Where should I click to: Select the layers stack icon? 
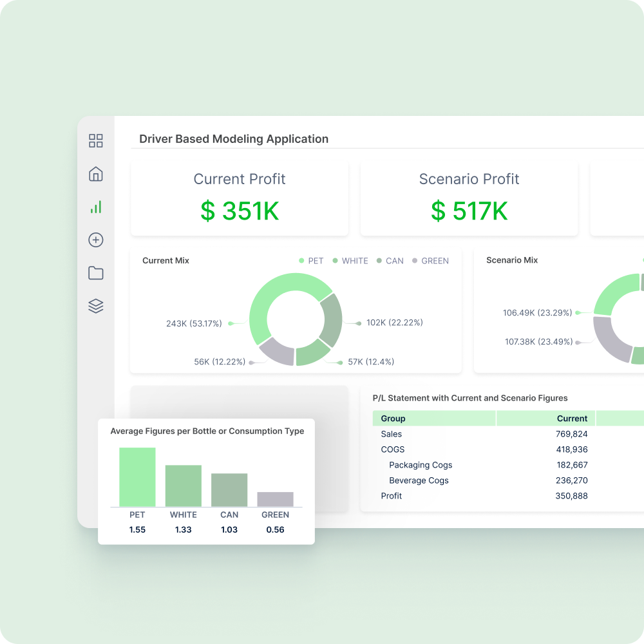(x=95, y=306)
